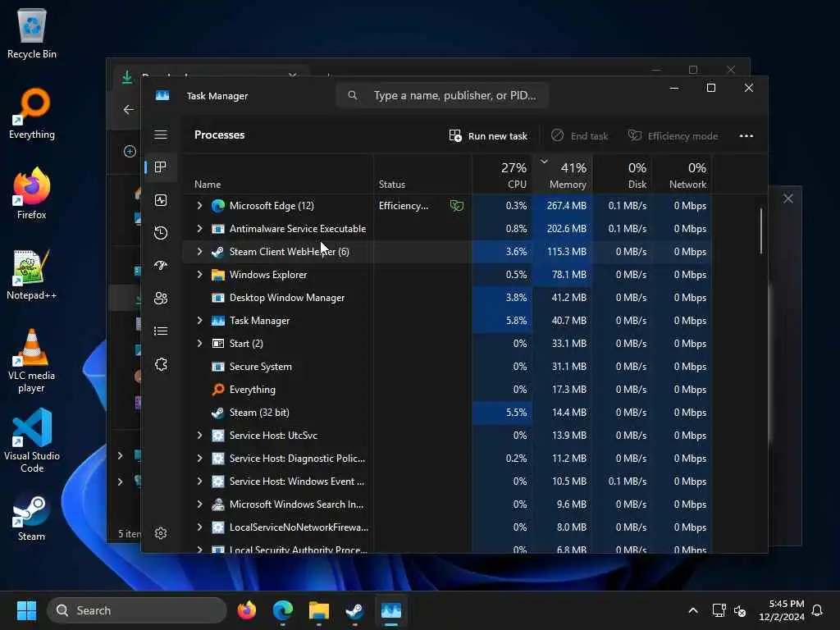Click the Windows Explorer folder icon in list
Viewport: 840px width, 630px height.
(217, 275)
